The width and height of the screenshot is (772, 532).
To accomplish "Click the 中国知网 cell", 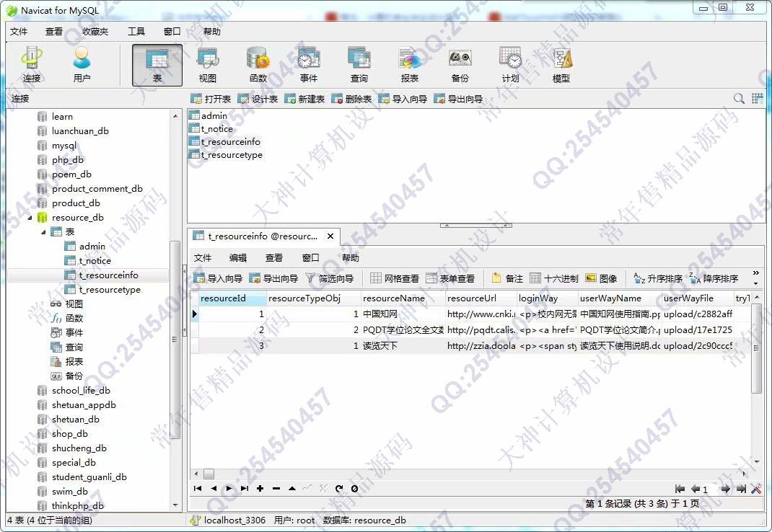I will tap(403, 314).
